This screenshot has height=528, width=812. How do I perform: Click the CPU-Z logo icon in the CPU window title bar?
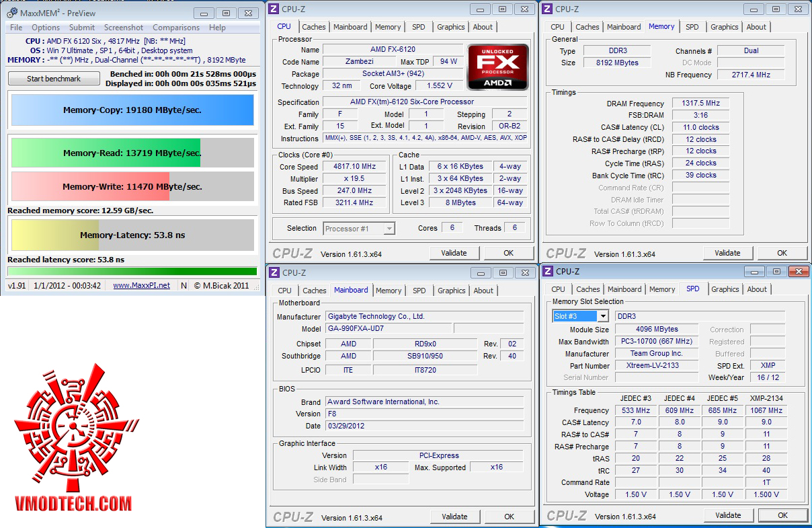point(274,9)
